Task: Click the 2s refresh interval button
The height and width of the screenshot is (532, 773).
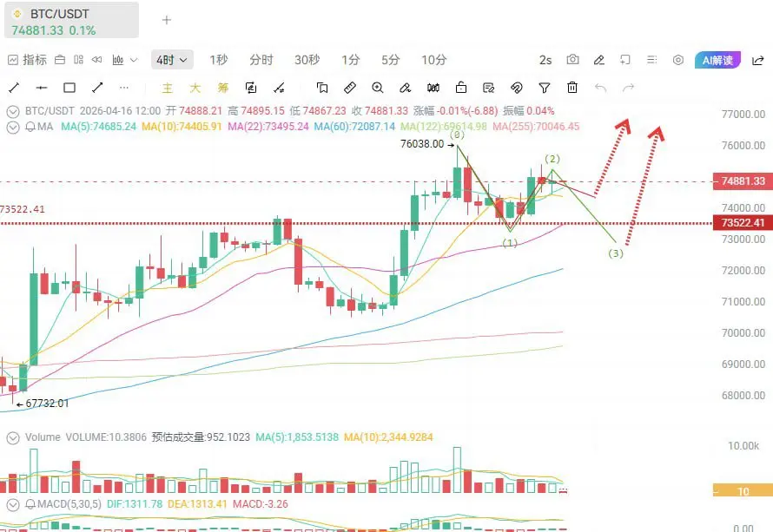Action: (x=545, y=60)
